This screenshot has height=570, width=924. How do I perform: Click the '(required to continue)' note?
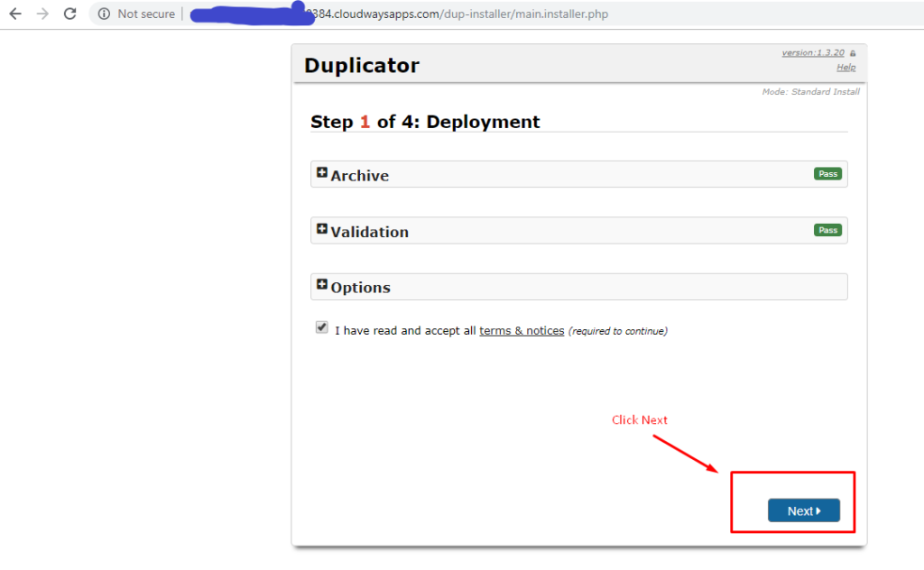point(617,331)
